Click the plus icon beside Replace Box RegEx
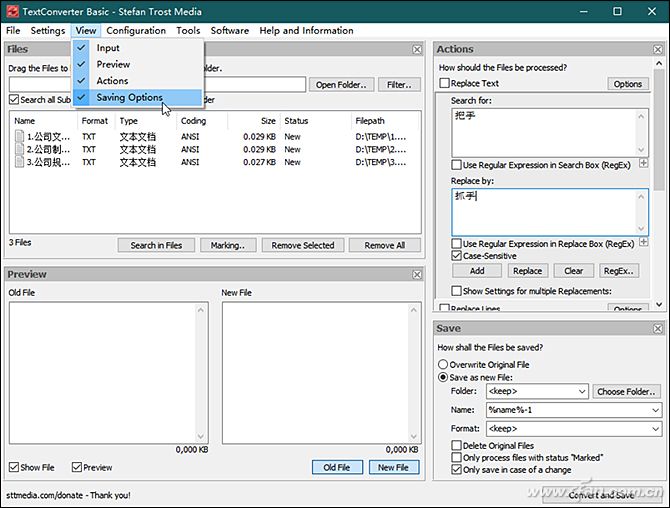The height and width of the screenshot is (508, 670). [x=643, y=243]
